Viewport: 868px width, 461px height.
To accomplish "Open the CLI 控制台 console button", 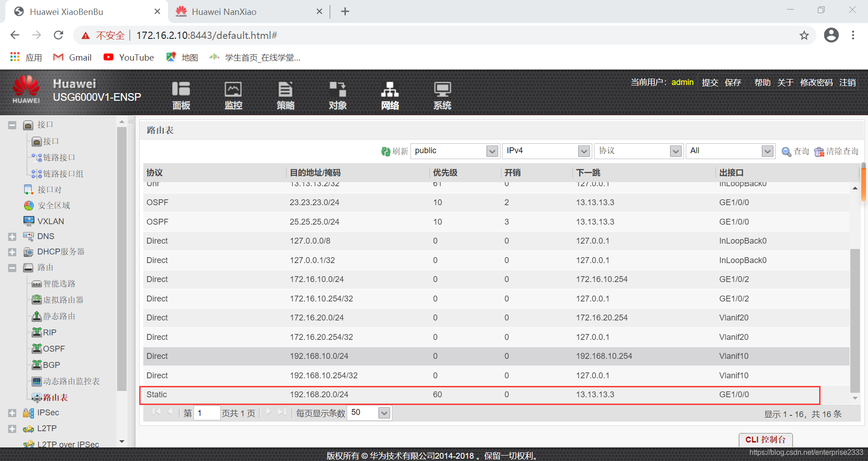I will [765, 439].
